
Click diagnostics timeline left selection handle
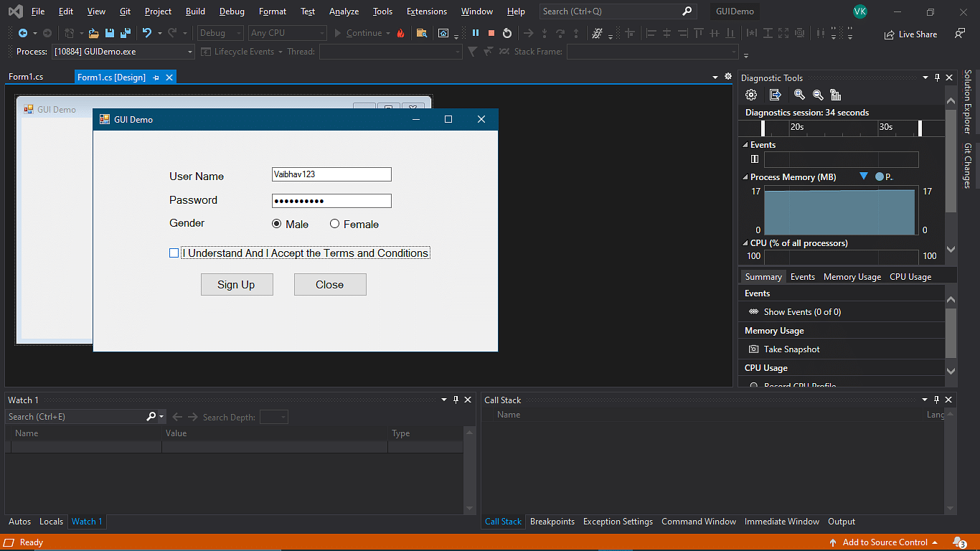click(x=763, y=128)
